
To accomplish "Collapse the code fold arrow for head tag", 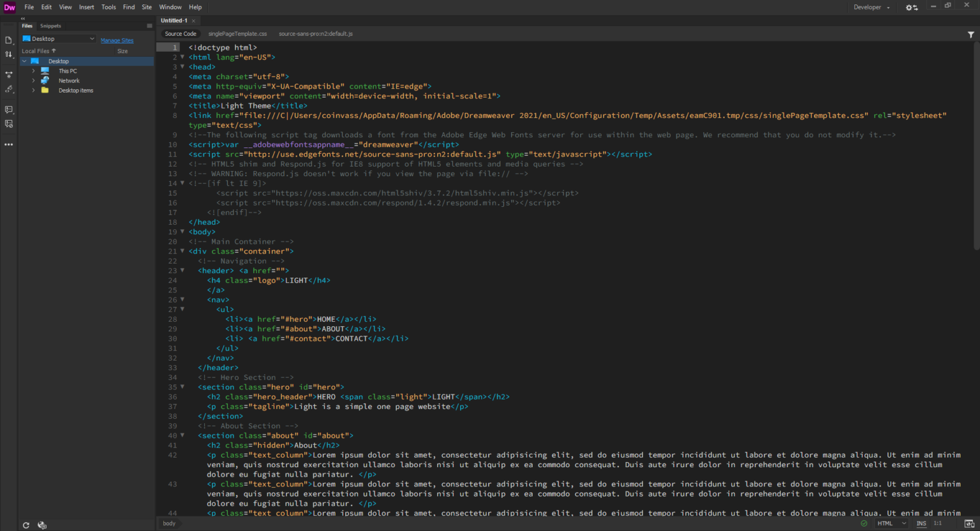I will point(182,66).
